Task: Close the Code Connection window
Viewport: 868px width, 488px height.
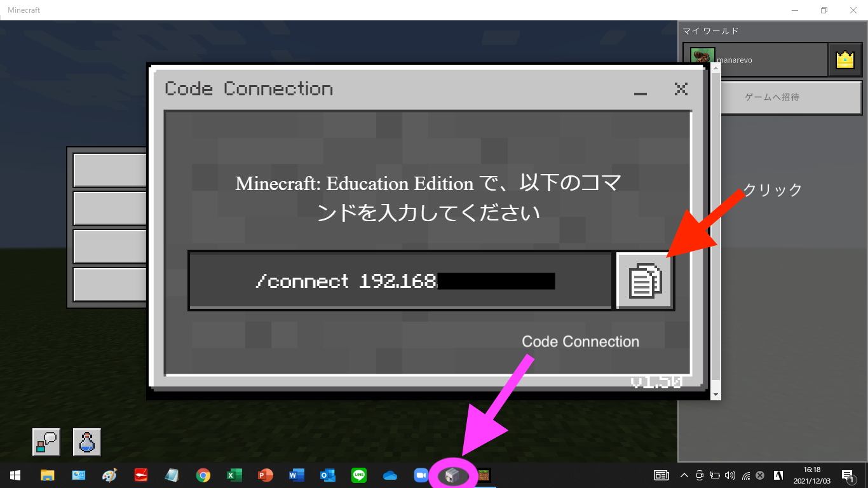Action: [x=681, y=89]
